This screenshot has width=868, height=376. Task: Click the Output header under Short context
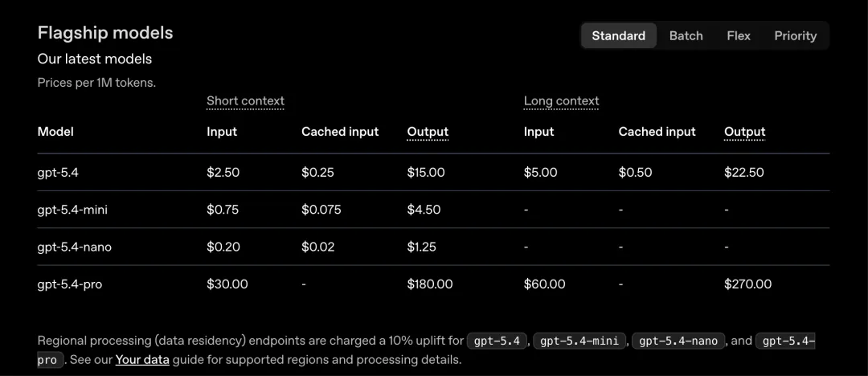pos(428,132)
